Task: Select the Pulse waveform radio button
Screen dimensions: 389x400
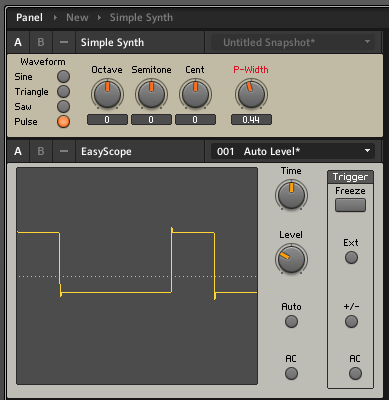Action: click(x=63, y=122)
